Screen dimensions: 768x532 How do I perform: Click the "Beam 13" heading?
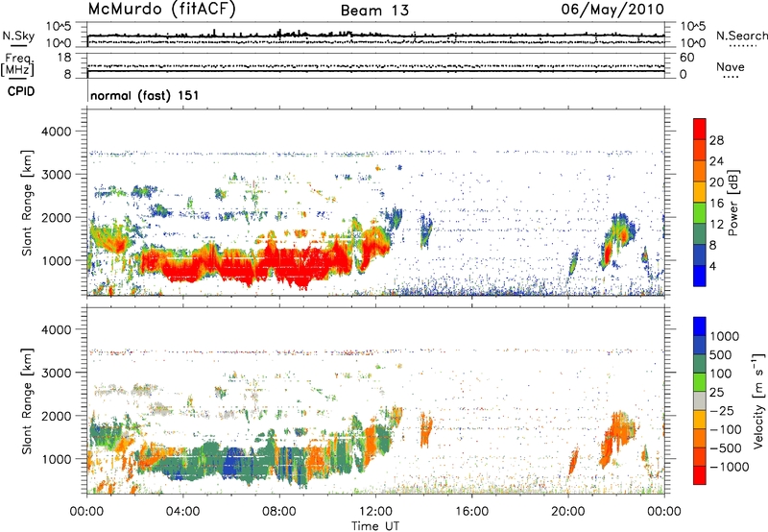(x=374, y=11)
